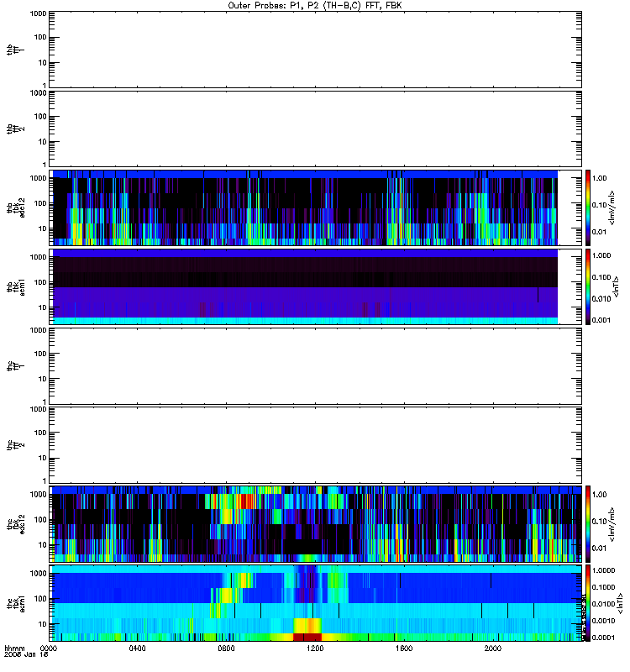Click the empty thb fff 1 plot panel

pos(316,50)
